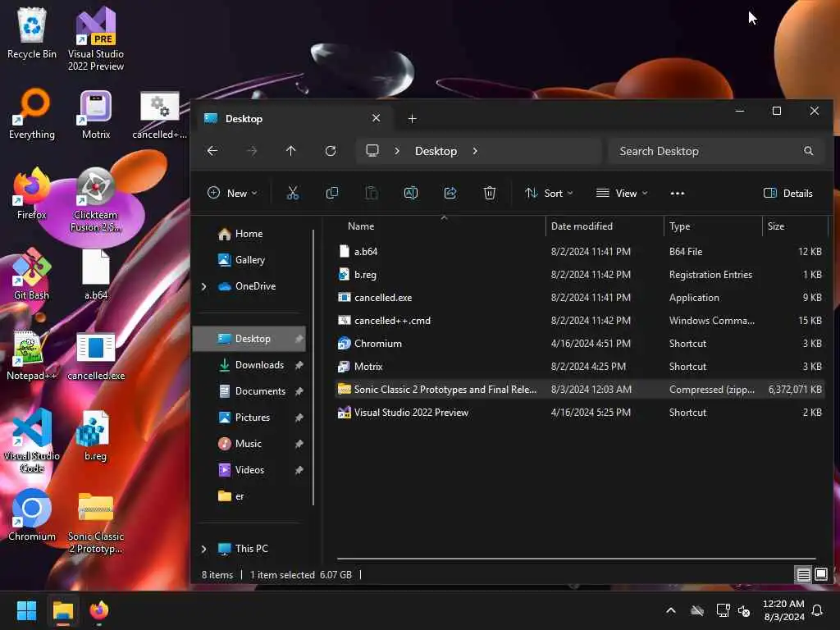The image size is (840, 630).
Task: Click the Delete trash icon
Action: pos(489,193)
